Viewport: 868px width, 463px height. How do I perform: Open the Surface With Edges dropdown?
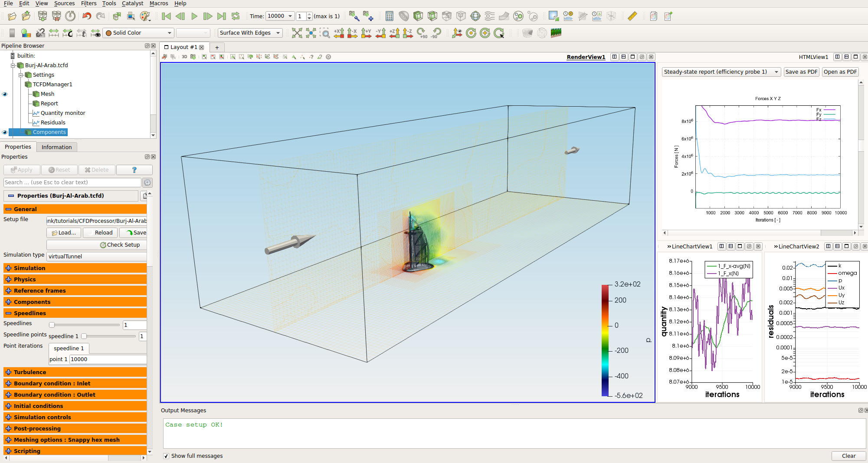[x=249, y=33]
